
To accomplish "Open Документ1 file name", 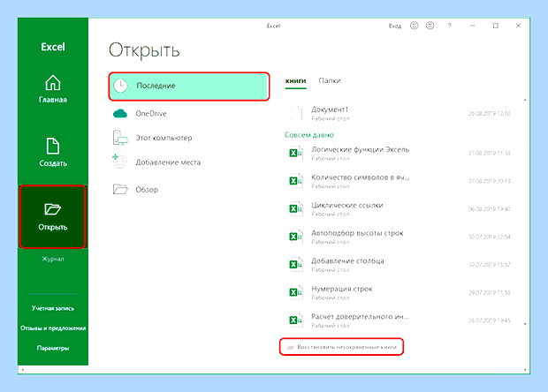I will (330, 109).
